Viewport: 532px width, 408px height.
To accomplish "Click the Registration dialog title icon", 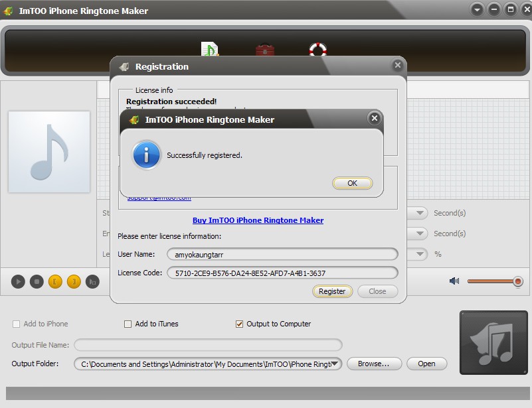I will click(x=124, y=66).
